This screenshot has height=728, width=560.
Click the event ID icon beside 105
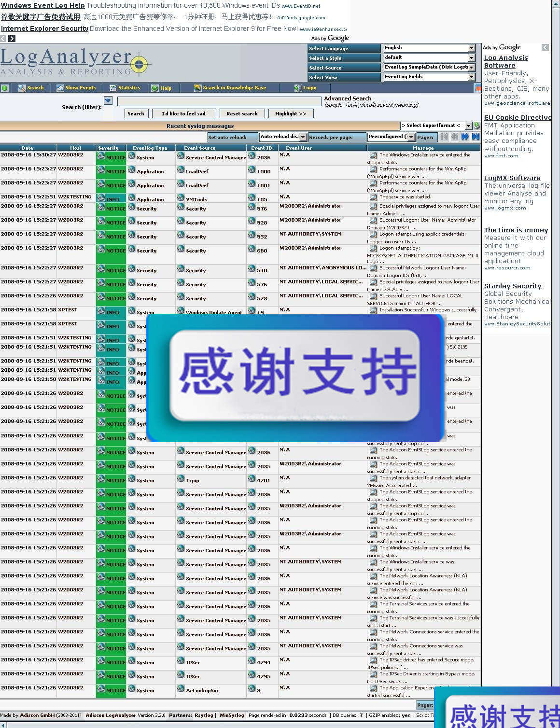(252, 198)
